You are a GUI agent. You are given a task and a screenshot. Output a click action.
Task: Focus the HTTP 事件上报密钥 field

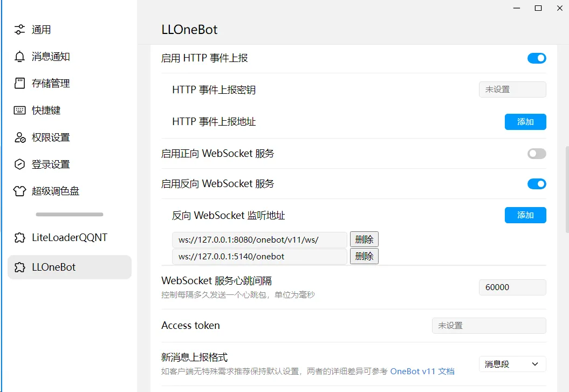click(x=512, y=90)
